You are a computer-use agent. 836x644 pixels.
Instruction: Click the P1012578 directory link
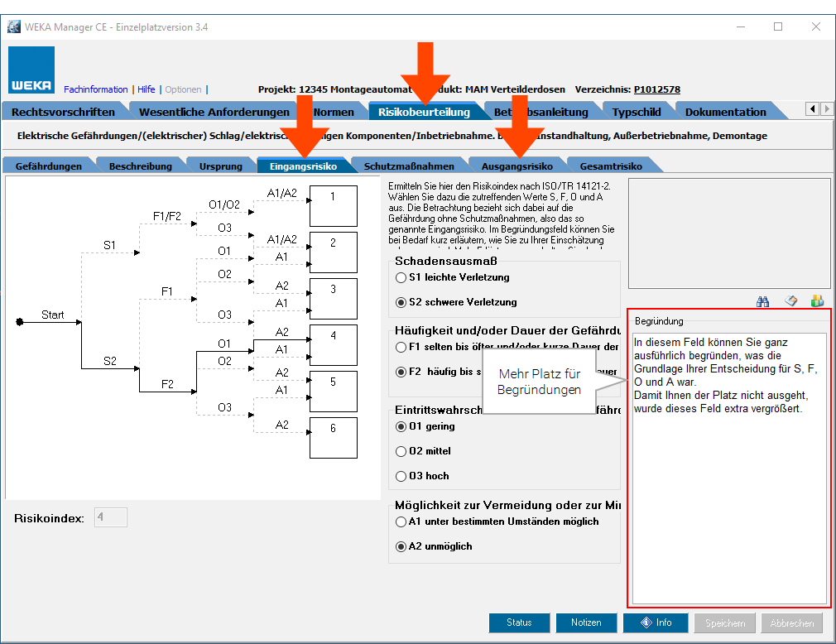(x=656, y=89)
